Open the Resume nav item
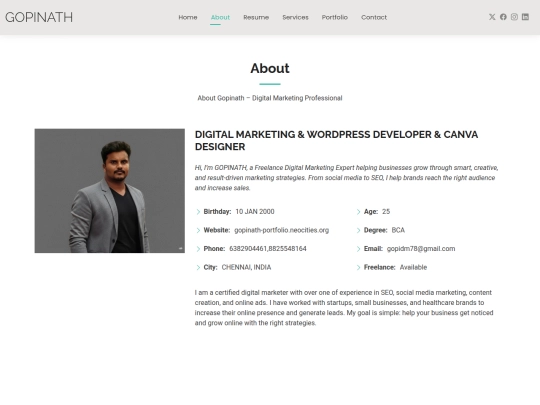This screenshot has height=405, width=540. tap(256, 17)
